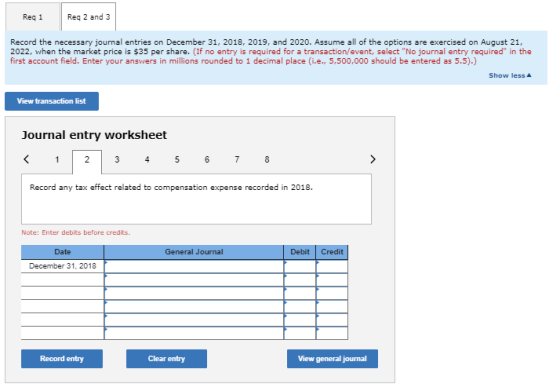The image size is (560, 391).
Task: Click the Journal entry worksheet heading
Action: click(94, 135)
